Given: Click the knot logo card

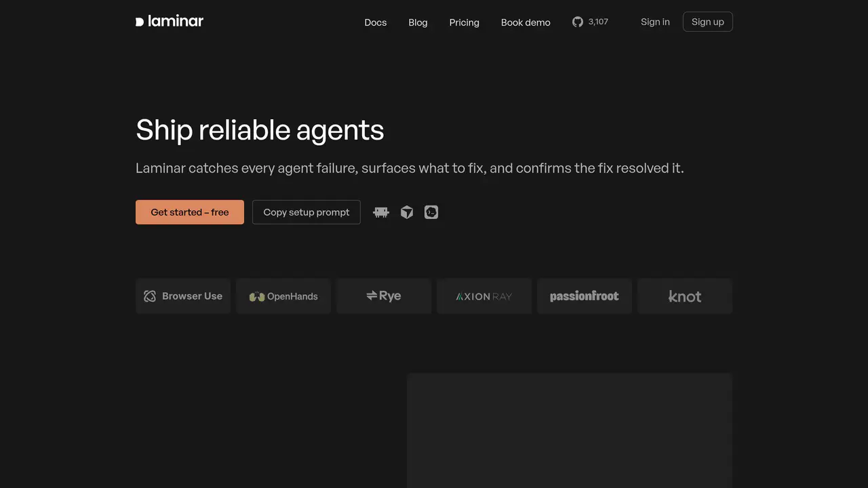Looking at the screenshot, I should [685, 296].
